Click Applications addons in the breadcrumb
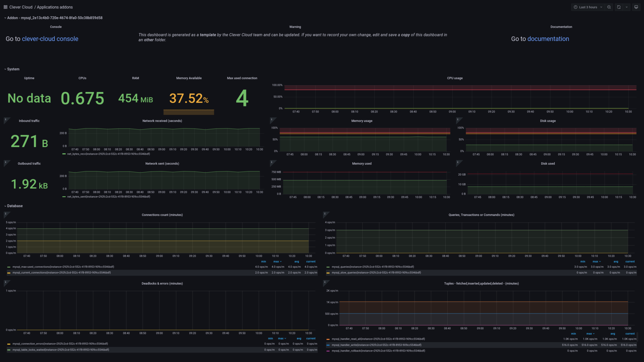This screenshot has height=362, width=644. 54,7
